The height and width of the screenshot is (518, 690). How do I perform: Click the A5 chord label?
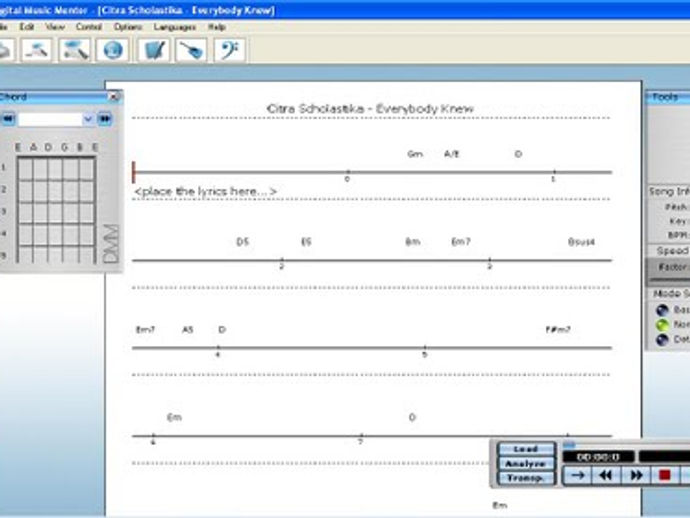(x=187, y=329)
